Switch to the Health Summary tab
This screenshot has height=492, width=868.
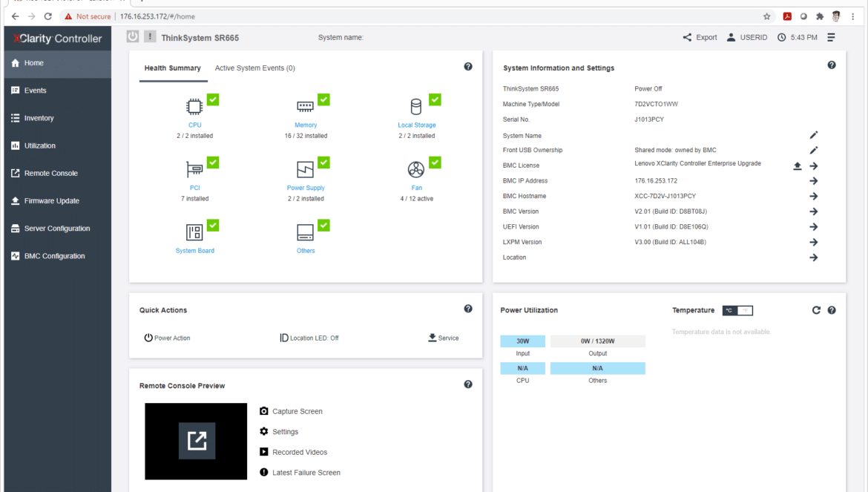(x=173, y=68)
